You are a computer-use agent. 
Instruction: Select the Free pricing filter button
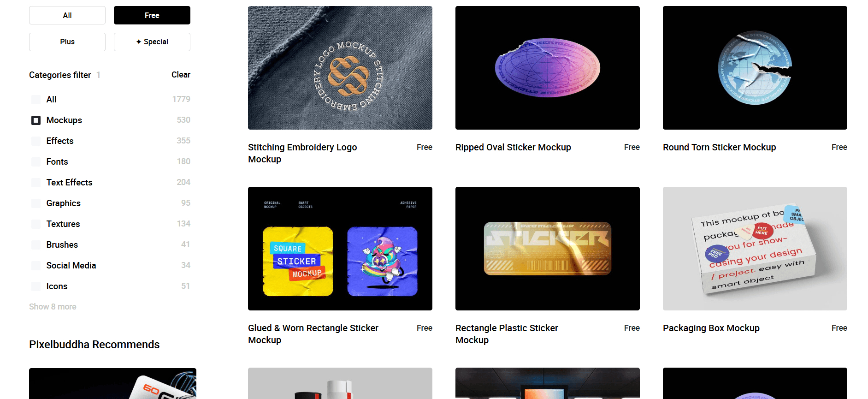(152, 15)
